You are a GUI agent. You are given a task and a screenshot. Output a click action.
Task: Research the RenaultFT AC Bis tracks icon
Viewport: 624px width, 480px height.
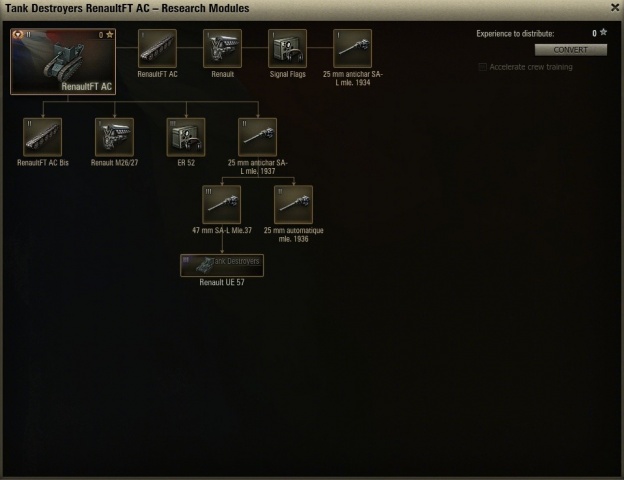pos(43,137)
